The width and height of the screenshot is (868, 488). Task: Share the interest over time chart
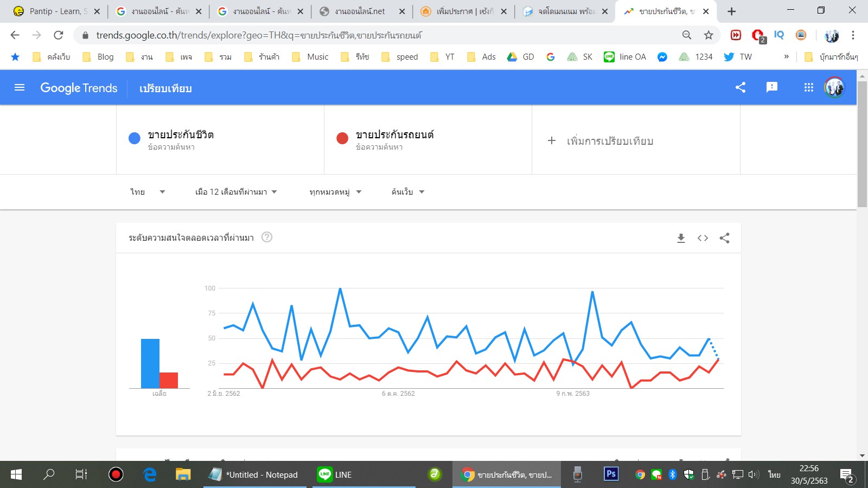click(x=724, y=238)
